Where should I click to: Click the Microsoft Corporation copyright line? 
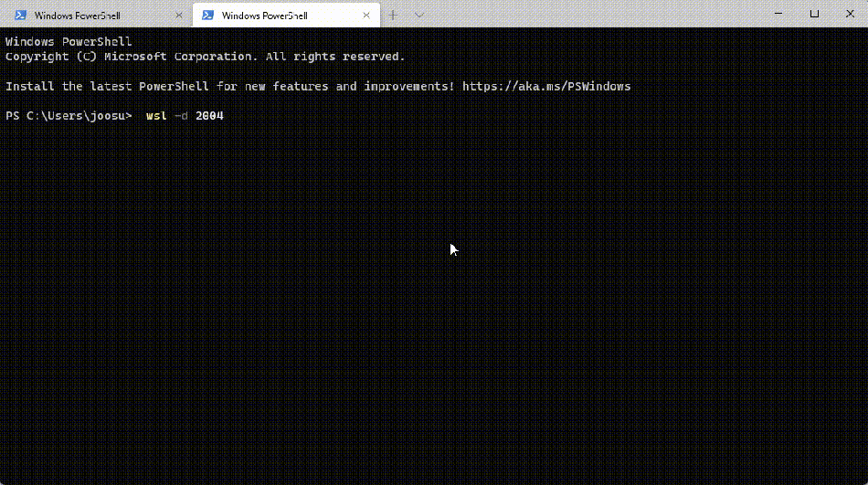pyautogui.click(x=205, y=57)
